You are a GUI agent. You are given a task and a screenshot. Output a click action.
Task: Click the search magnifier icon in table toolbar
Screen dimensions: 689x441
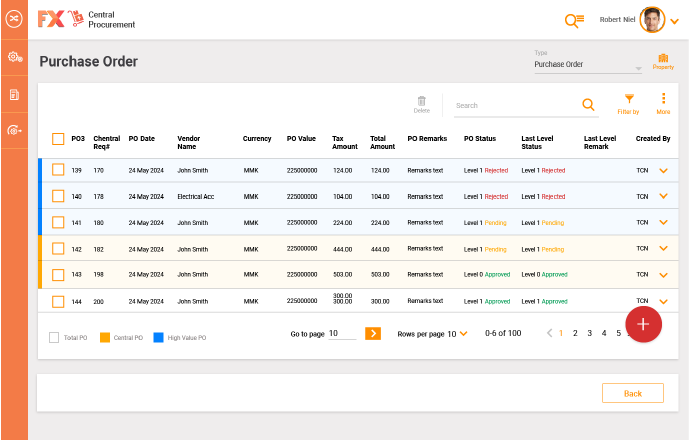point(588,104)
